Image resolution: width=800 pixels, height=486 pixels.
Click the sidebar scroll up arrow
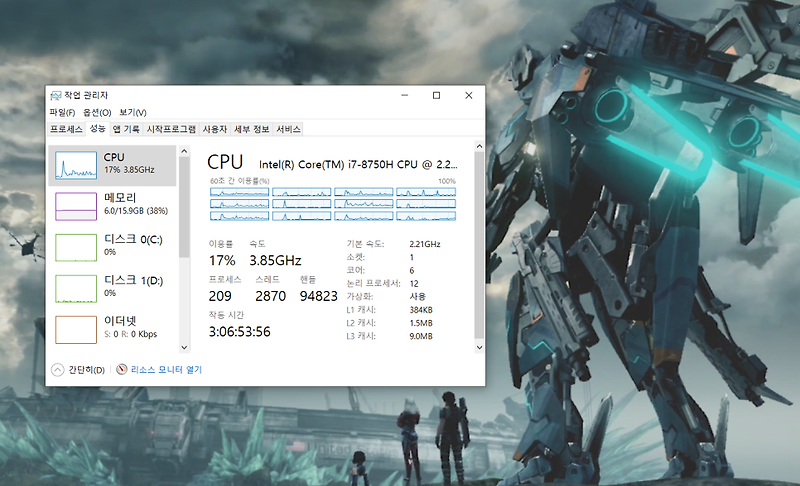[x=184, y=151]
